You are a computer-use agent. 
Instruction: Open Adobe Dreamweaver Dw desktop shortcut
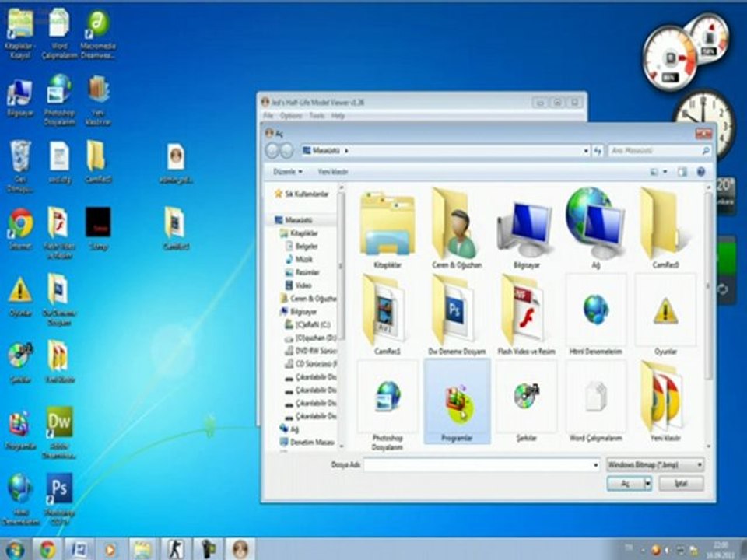[x=60, y=432]
